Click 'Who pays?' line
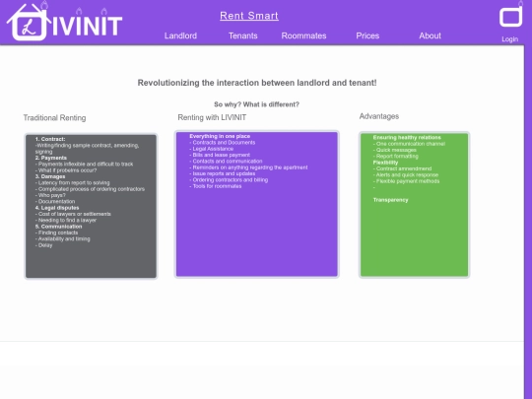Image resolution: width=532 pixels, height=399 pixels. point(50,195)
